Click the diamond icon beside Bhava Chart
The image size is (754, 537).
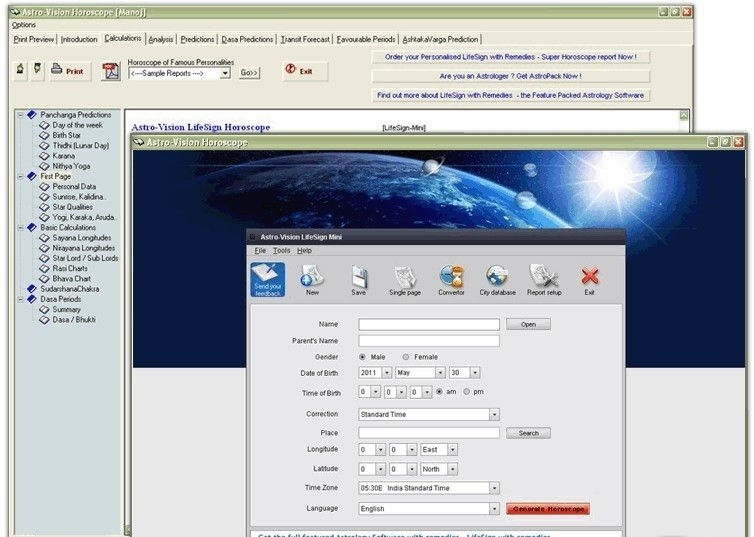[44, 278]
